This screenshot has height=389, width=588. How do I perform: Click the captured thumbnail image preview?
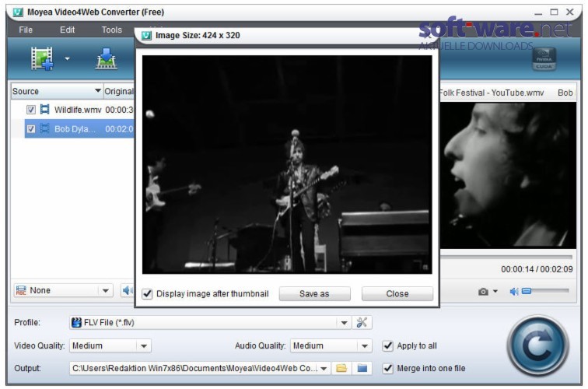click(287, 165)
